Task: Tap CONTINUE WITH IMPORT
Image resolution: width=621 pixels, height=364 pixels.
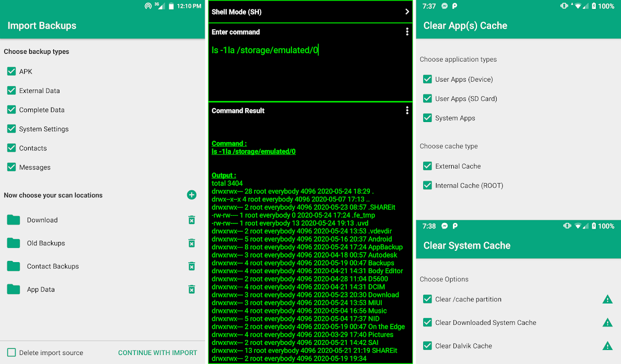Action: point(157,353)
